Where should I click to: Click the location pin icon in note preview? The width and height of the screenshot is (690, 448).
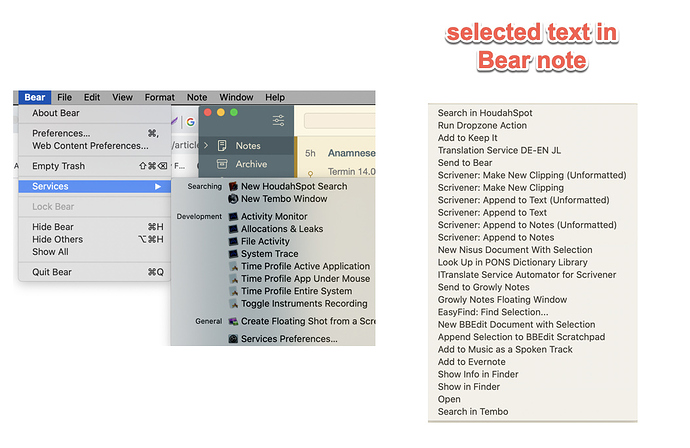[310, 174]
